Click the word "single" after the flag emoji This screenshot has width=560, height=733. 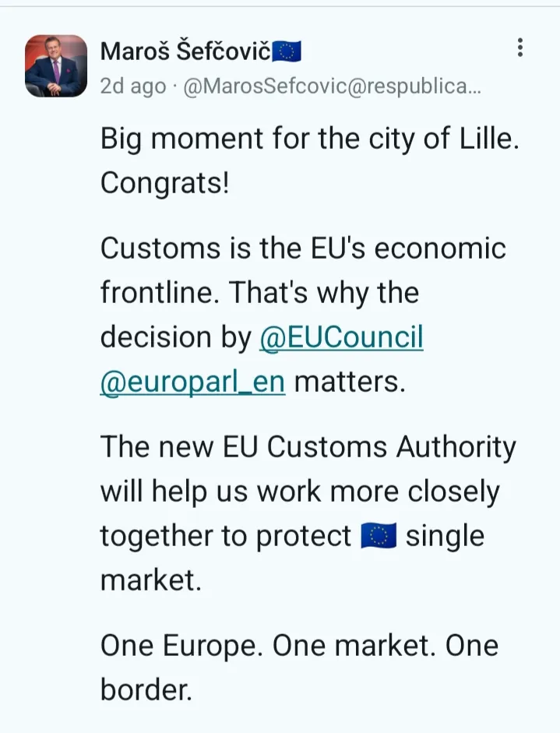445,537
